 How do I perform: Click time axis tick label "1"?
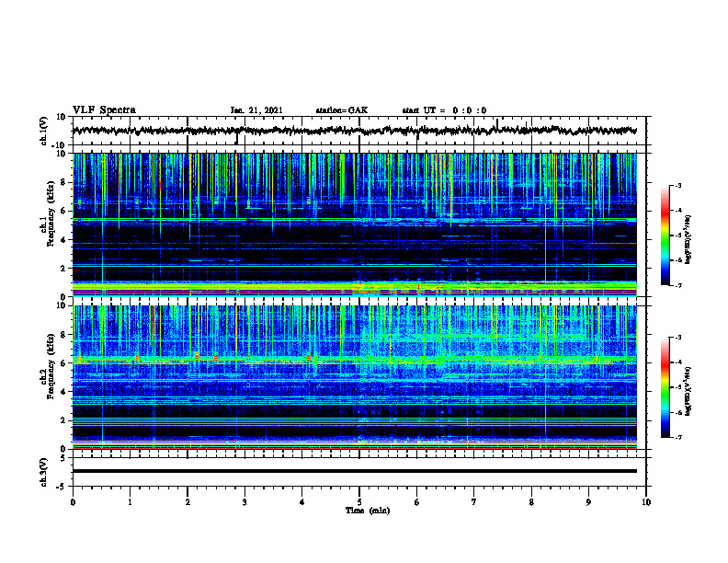(130, 502)
